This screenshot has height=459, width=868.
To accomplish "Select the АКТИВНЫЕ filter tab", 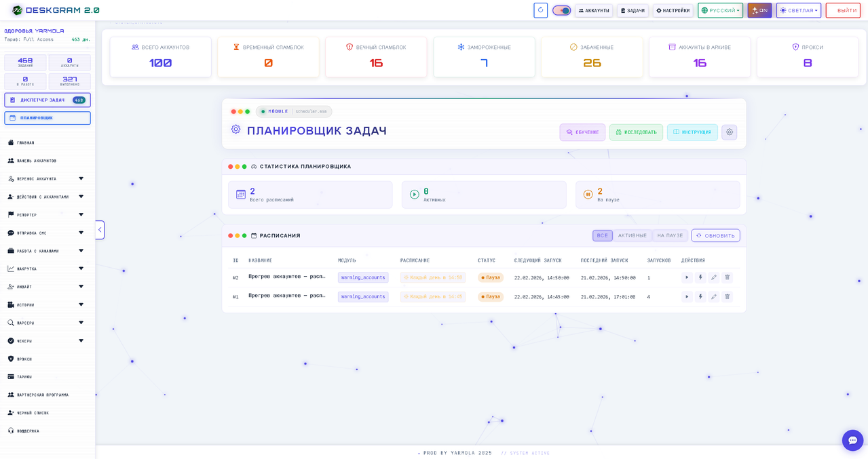I will pos(632,235).
